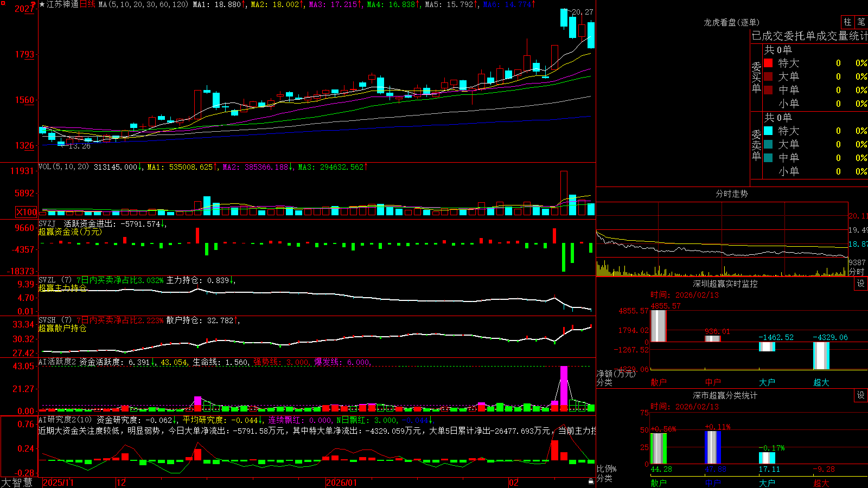The width and height of the screenshot is (868, 488).
Task: Click the VOL(5,10,20) indicator label
Action: (x=63, y=167)
